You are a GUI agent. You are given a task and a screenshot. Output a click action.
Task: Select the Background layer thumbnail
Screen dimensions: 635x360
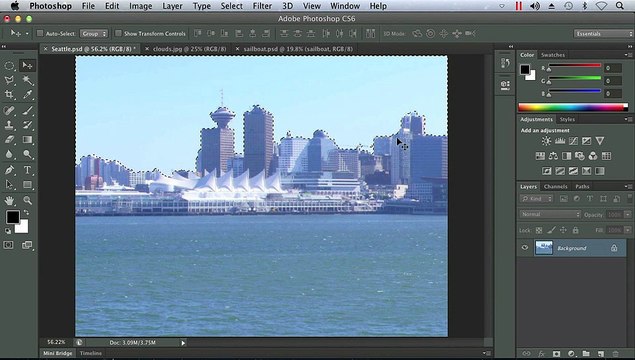tap(543, 248)
